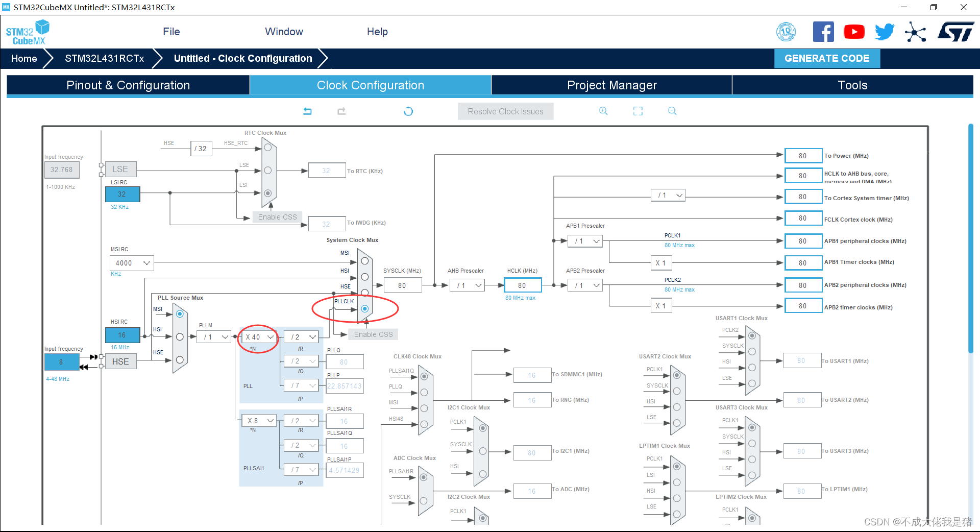Select HSI in System Clock Mux

click(364, 277)
